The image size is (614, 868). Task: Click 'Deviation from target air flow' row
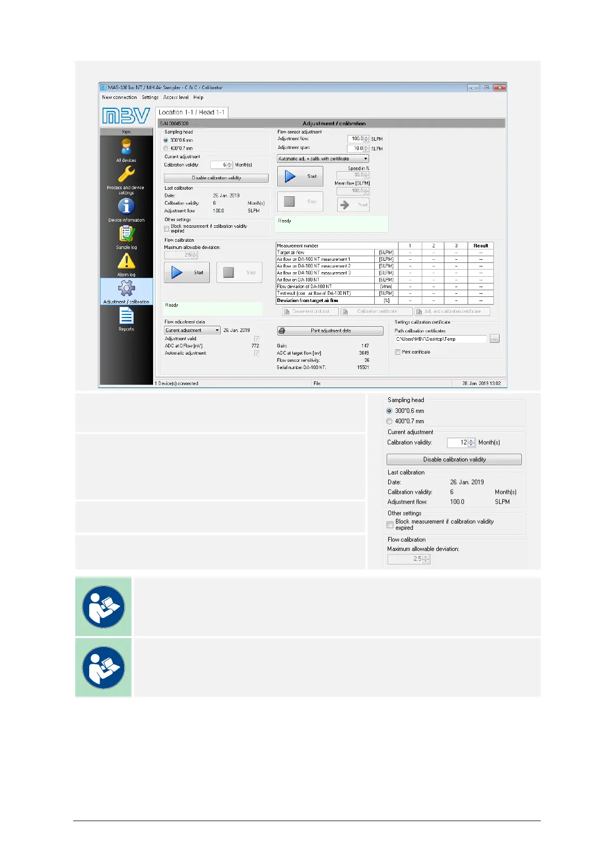tap(385, 301)
